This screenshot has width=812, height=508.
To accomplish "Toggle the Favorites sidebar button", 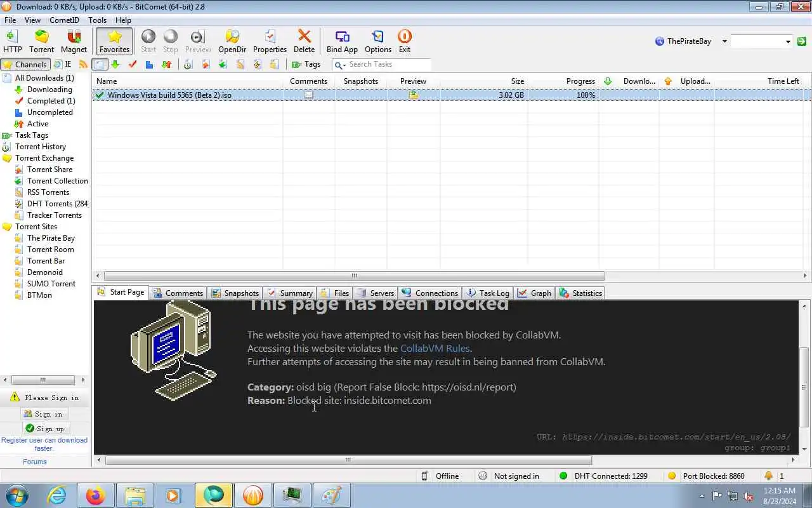I will pos(114,41).
